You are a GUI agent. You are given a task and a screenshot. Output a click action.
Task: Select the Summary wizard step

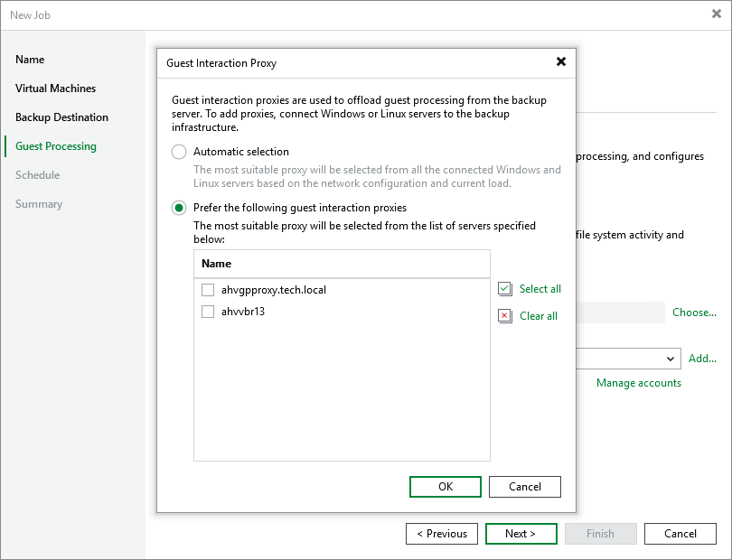click(x=39, y=204)
